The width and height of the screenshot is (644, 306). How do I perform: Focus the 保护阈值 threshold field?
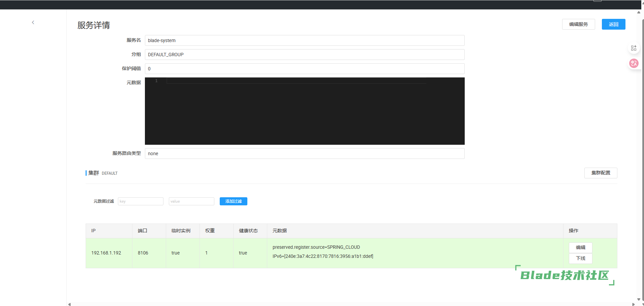(x=304, y=69)
